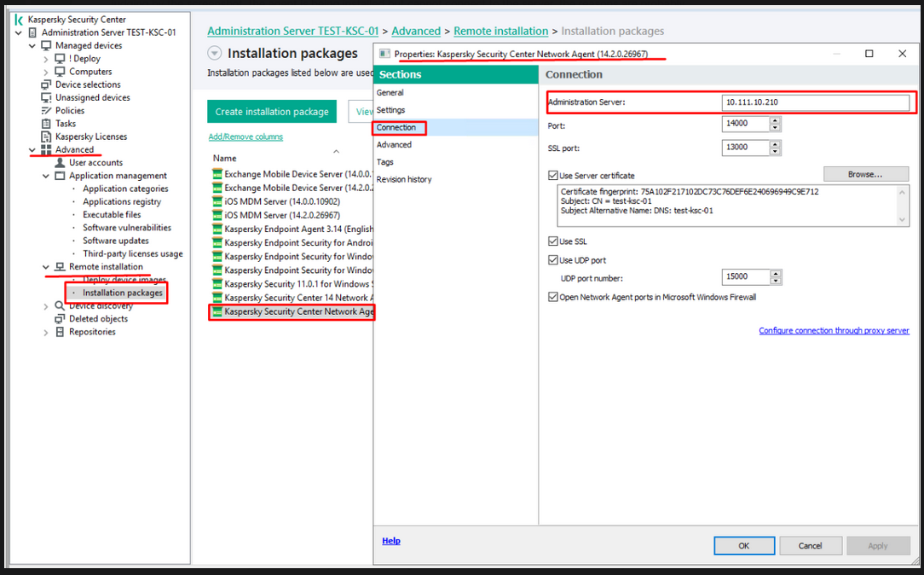Open the Add/Remove columns link

[x=245, y=136]
